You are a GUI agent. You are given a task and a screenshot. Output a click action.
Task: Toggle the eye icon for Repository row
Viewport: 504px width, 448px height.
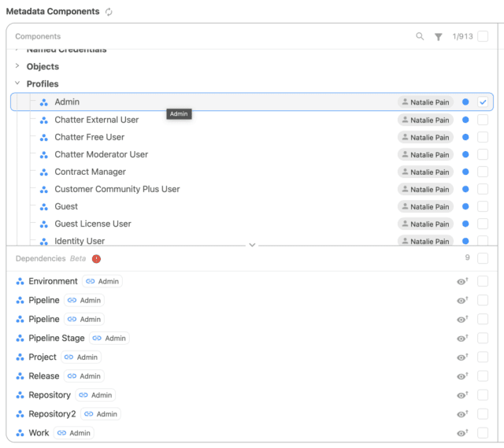pyautogui.click(x=462, y=395)
